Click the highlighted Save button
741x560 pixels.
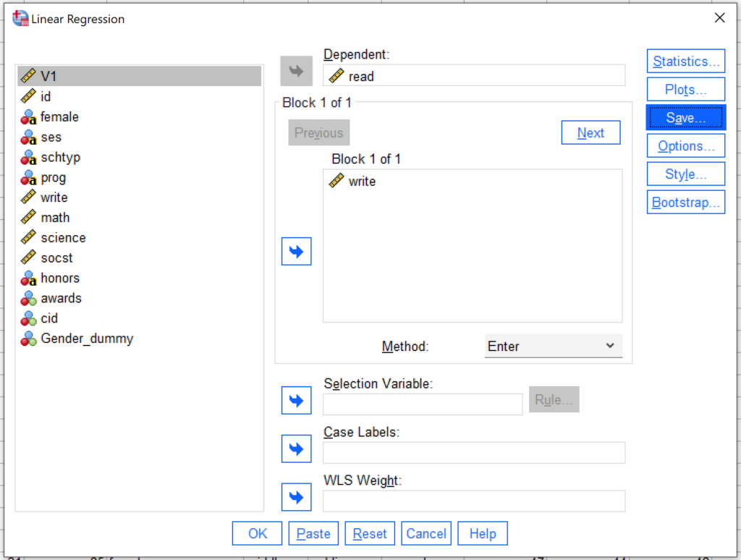coord(685,117)
